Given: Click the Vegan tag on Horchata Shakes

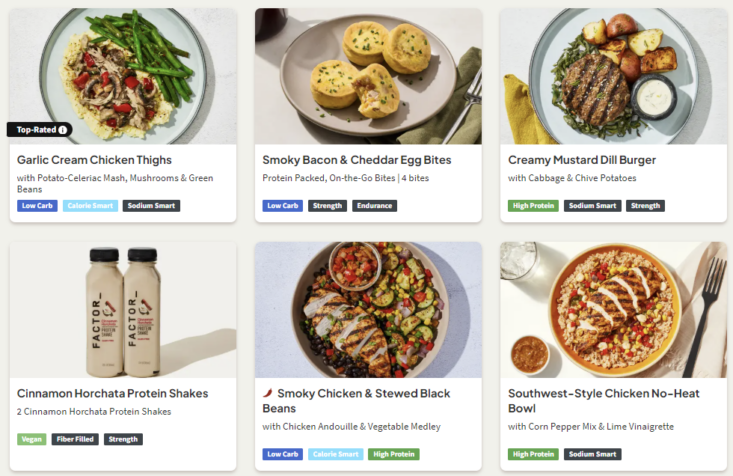Looking at the screenshot, I should coord(31,439).
